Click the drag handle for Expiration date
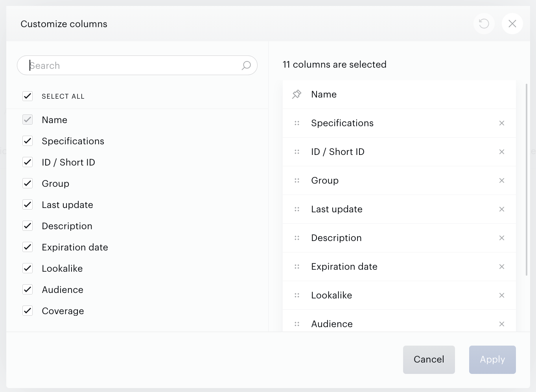 click(297, 267)
